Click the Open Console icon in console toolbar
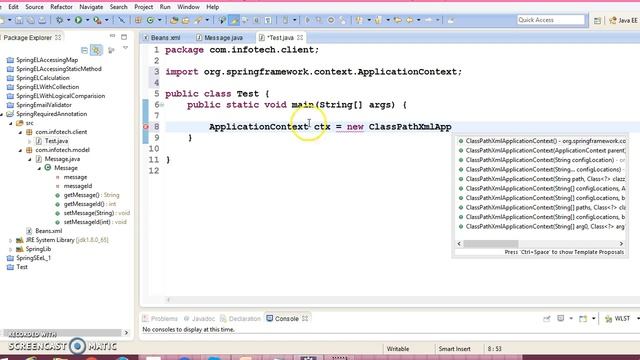Screen dimensions: 640x360 pyautogui.click(x=583, y=318)
